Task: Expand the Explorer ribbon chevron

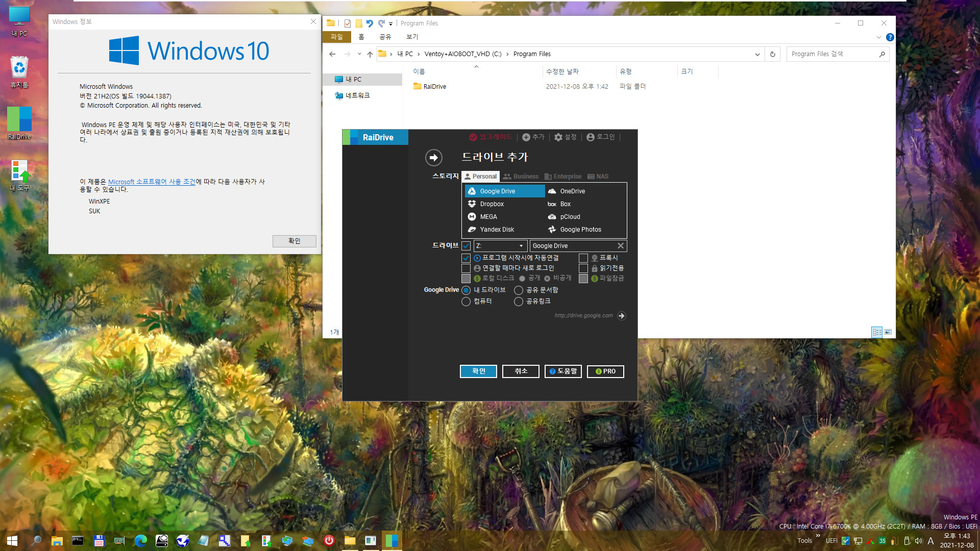Action: [x=878, y=37]
